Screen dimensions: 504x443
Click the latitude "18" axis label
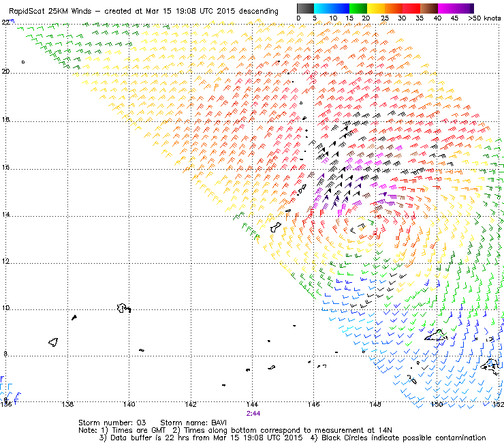tap(5, 120)
